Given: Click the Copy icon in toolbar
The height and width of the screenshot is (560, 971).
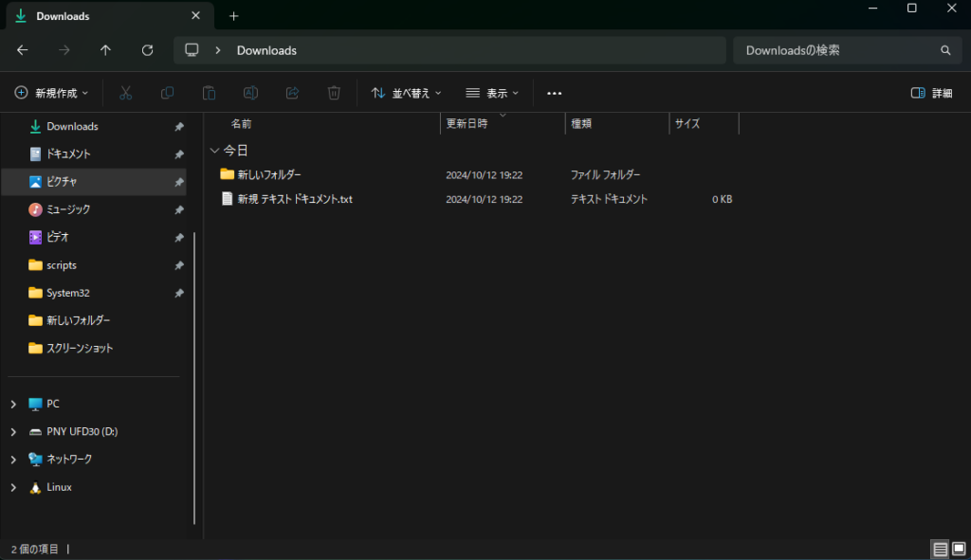Looking at the screenshot, I should (167, 93).
